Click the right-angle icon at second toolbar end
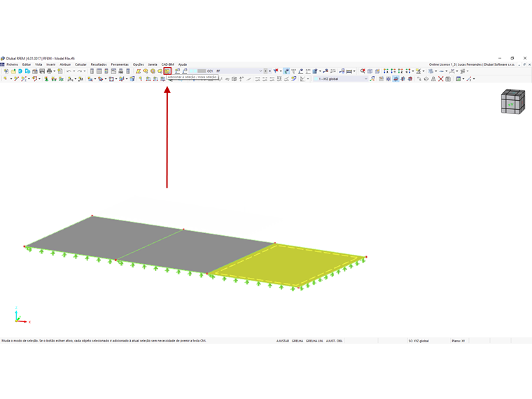The image size is (532, 399). coord(469,78)
